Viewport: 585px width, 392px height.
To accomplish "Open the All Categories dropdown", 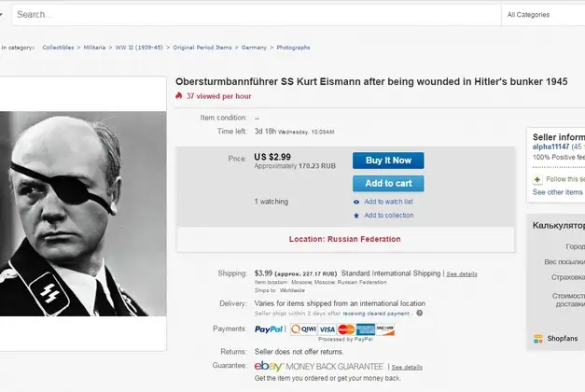I will point(543,14).
